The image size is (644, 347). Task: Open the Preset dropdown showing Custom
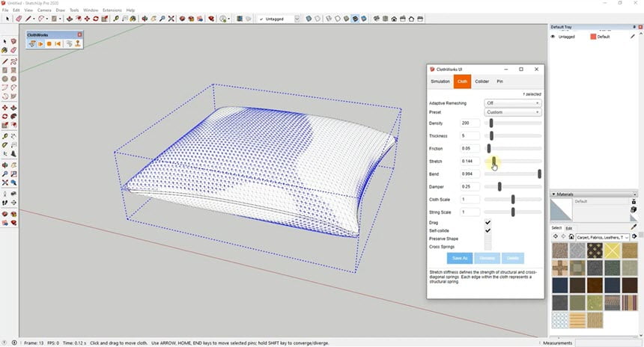point(512,112)
